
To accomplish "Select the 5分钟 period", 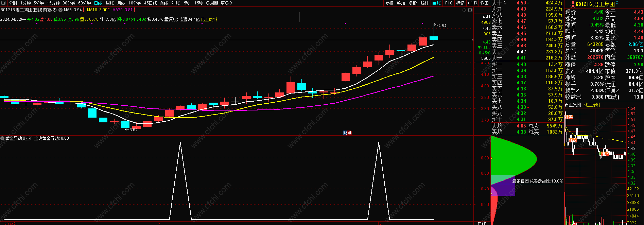I will click(39, 3).
